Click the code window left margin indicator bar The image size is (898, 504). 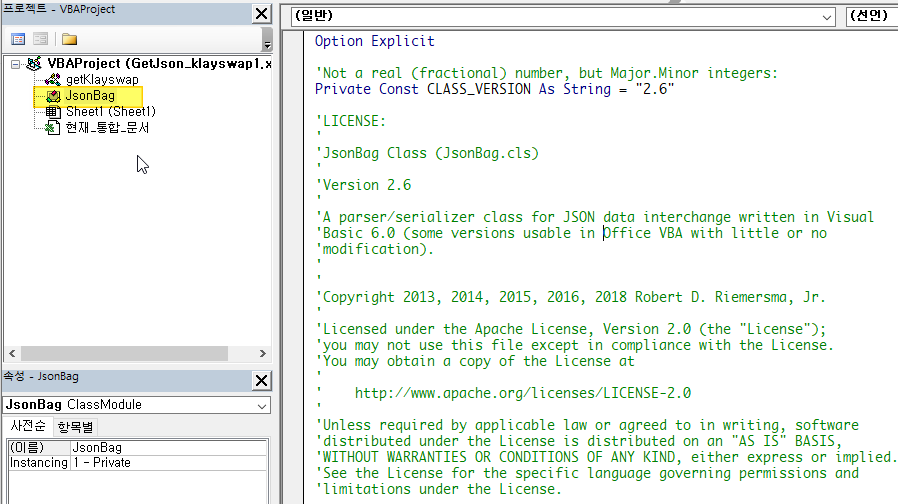click(294, 267)
